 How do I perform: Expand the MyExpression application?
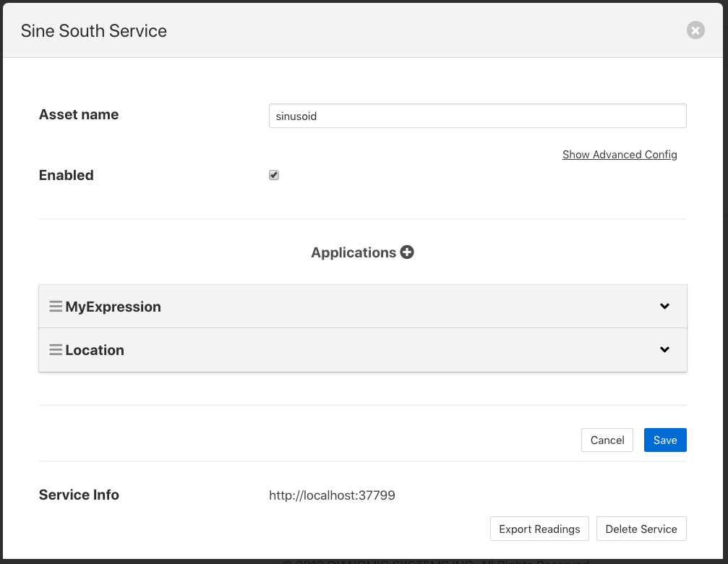coord(664,306)
